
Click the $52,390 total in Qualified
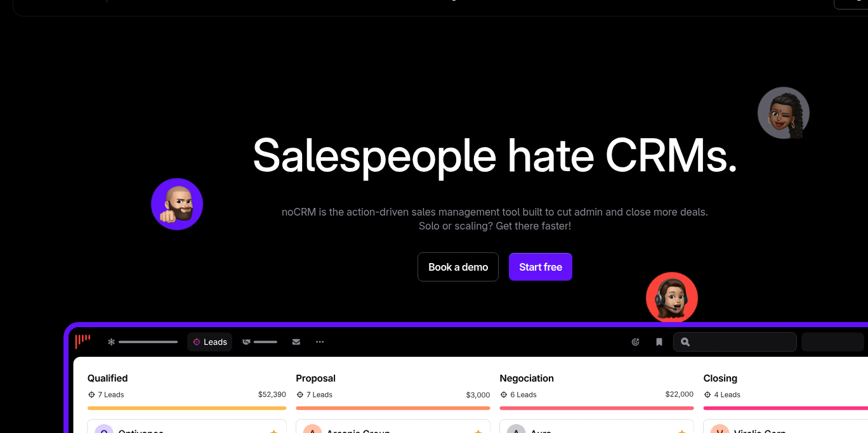pyautogui.click(x=272, y=394)
